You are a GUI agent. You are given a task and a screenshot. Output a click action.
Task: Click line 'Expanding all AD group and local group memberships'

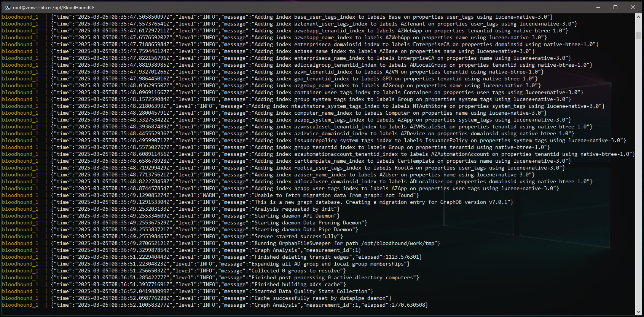(x=206, y=264)
